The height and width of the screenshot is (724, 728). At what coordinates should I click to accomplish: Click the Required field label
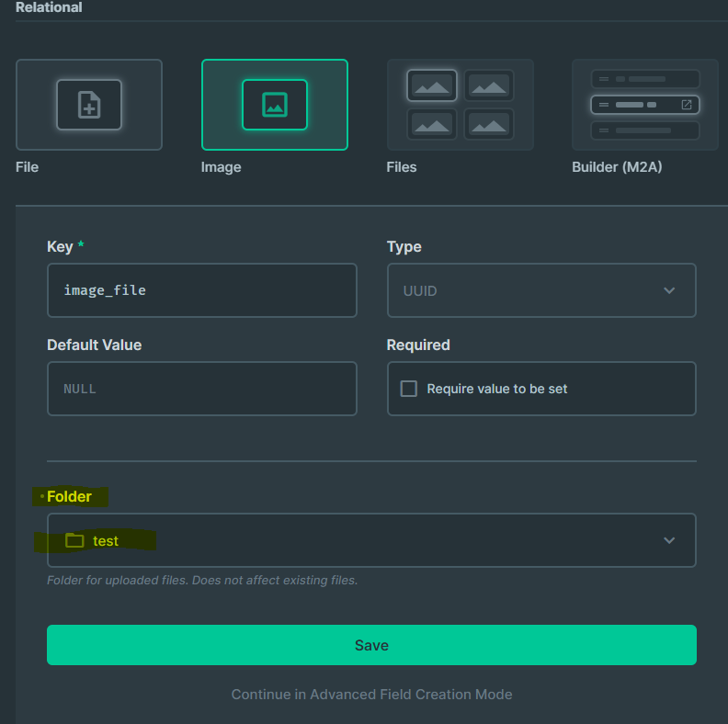pos(418,345)
